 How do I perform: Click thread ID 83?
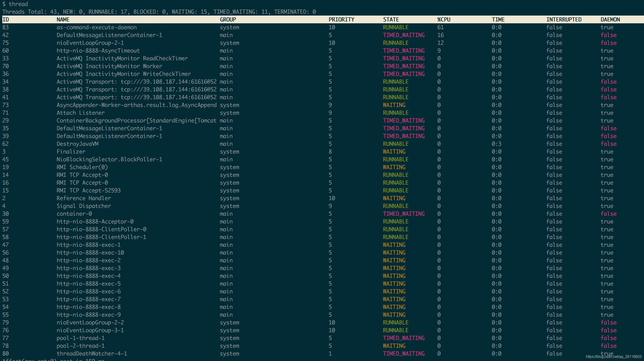tap(5, 27)
